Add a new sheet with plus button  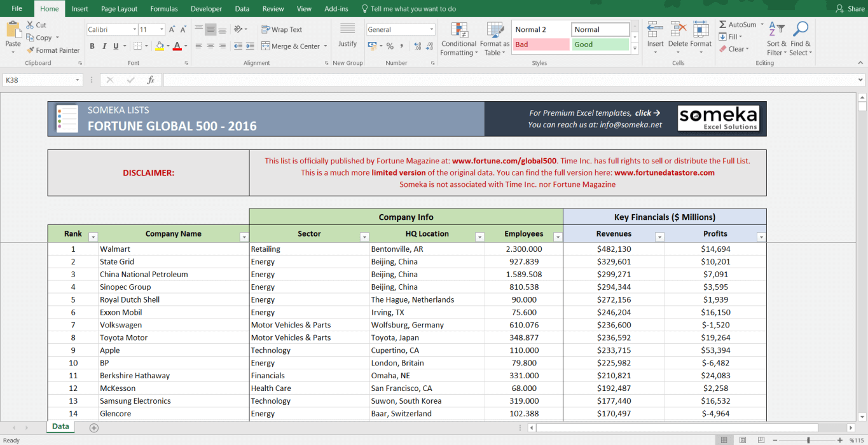coord(94,428)
